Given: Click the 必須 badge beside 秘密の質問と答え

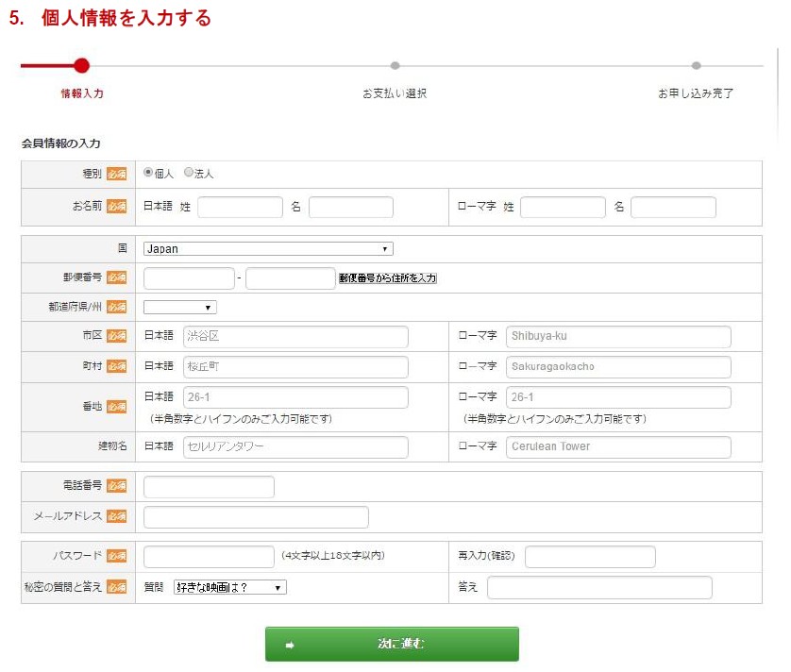Looking at the screenshot, I should click(x=116, y=587).
